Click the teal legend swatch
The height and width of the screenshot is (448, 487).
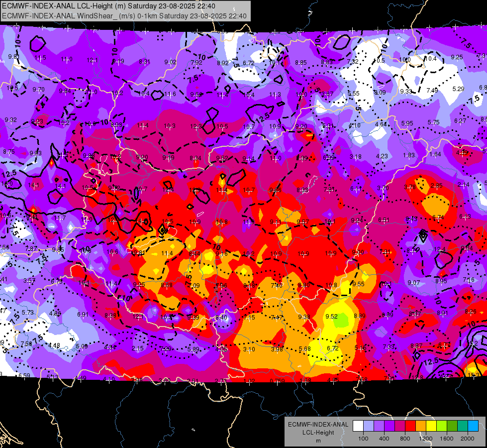tap(463, 426)
